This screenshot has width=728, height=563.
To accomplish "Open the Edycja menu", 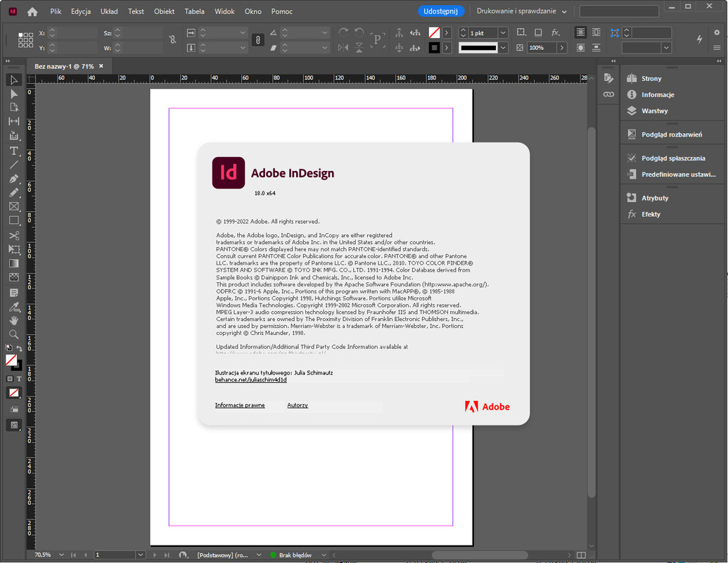I will point(81,11).
